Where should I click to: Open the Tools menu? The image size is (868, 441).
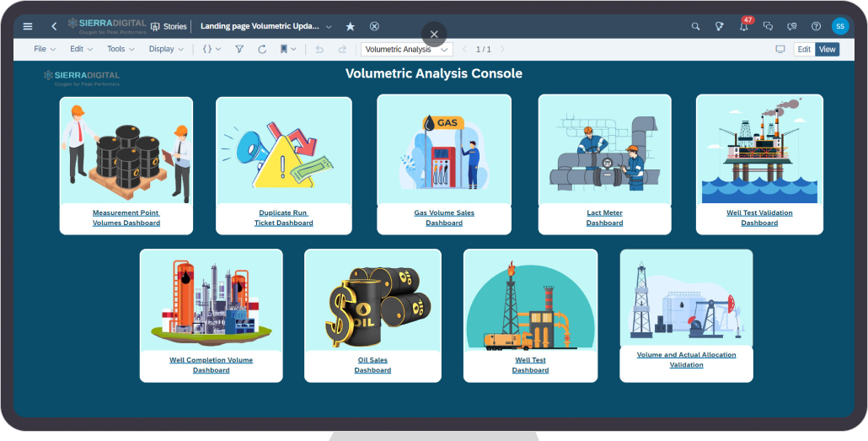tap(121, 49)
